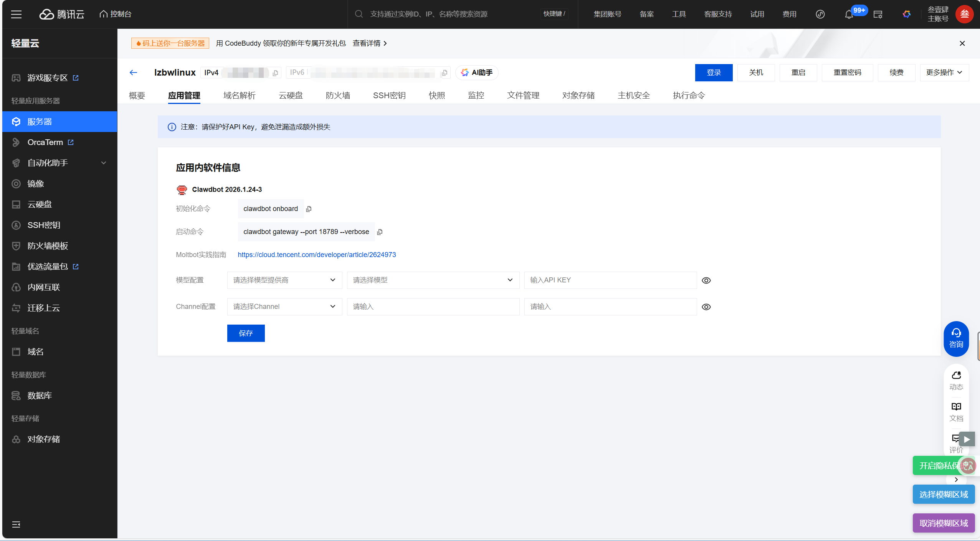Open the AI助手 assistant
Screen dimensions: 980x541
pyautogui.click(x=477, y=73)
